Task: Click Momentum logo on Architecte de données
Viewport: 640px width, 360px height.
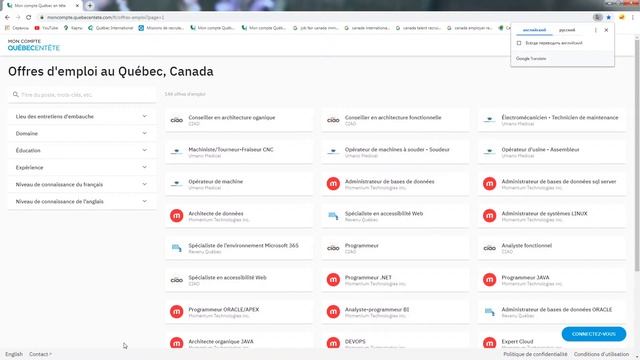Action: (x=177, y=216)
